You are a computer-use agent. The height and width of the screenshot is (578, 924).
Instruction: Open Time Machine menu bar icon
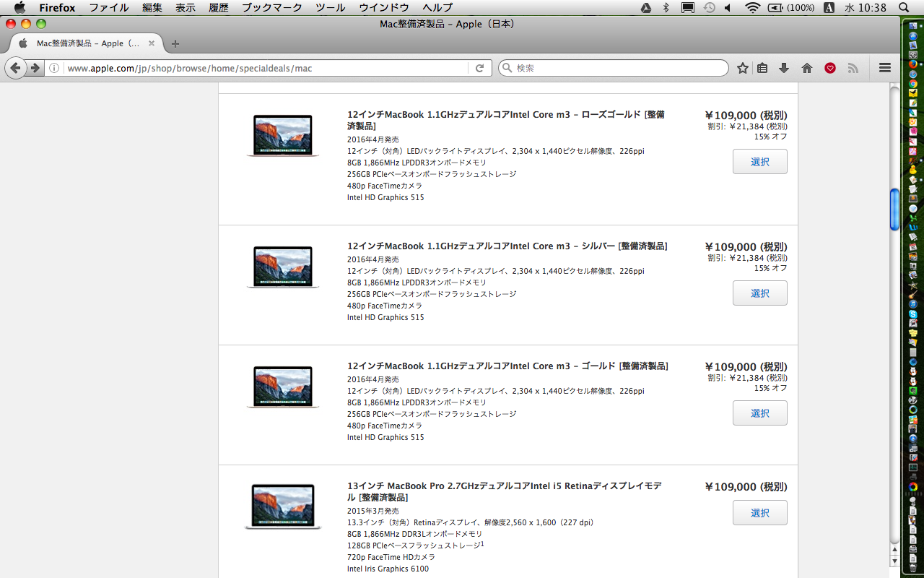point(710,8)
